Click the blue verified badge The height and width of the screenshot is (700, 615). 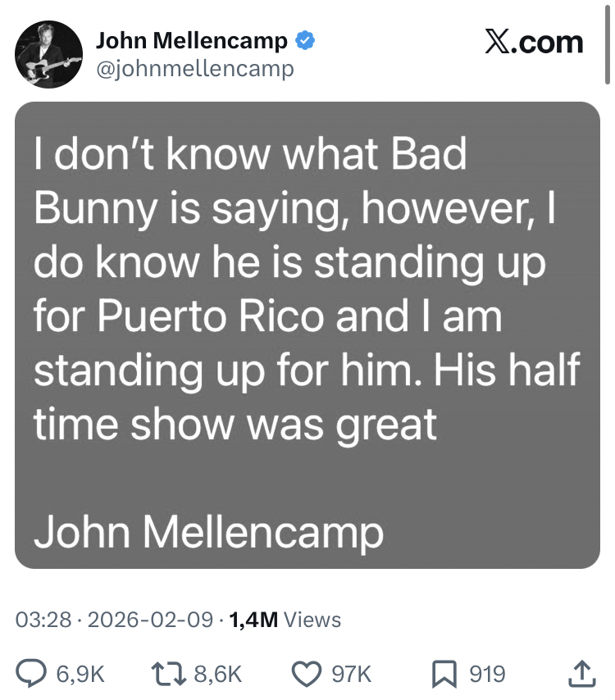[x=305, y=40]
